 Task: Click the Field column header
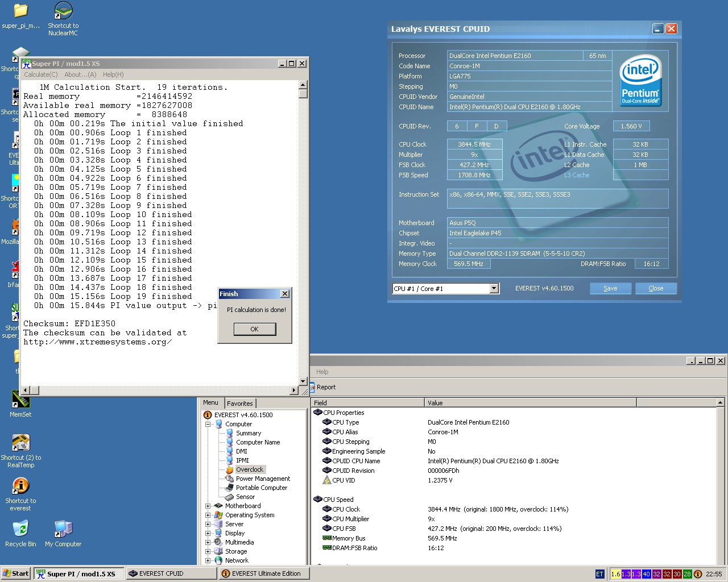coord(368,402)
